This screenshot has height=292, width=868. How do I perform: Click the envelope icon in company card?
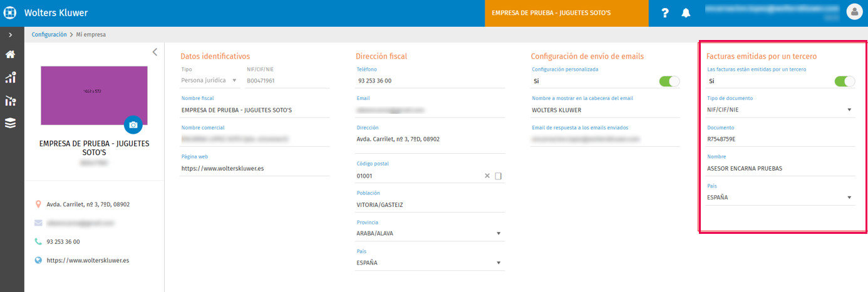[x=38, y=223]
